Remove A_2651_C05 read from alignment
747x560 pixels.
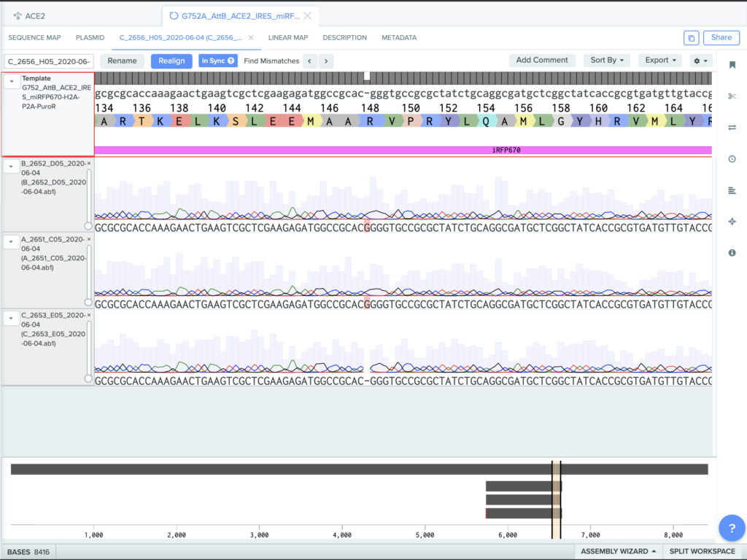click(x=89, y=239)
